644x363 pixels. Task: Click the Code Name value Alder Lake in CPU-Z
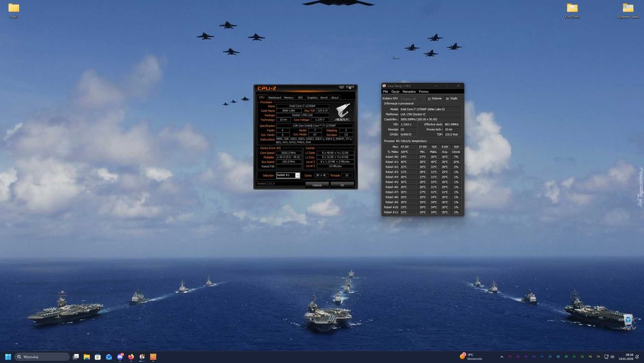point(289,111)
